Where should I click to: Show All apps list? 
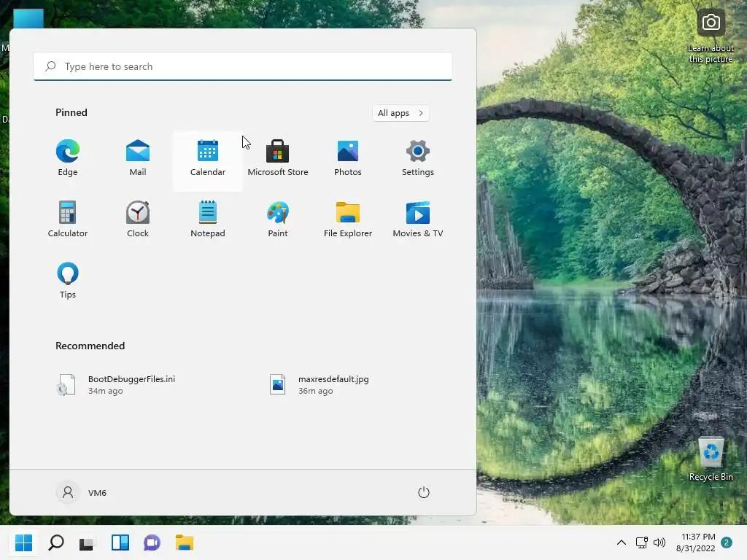click(400, 113)
